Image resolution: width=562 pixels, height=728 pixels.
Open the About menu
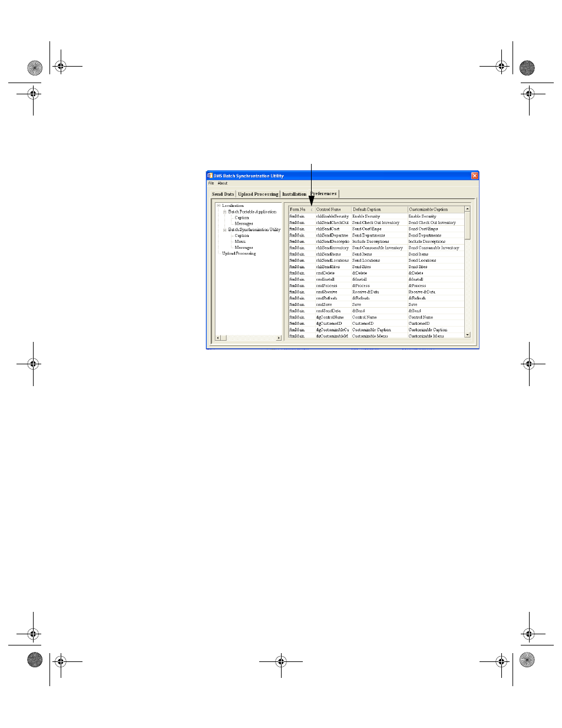coord(223,183)
